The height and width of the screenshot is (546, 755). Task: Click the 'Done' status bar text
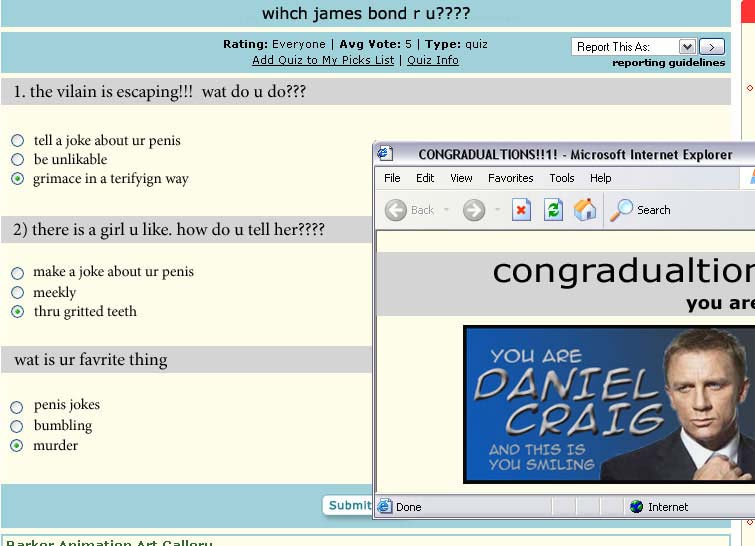pyautogui.click(x=408, y=507)
